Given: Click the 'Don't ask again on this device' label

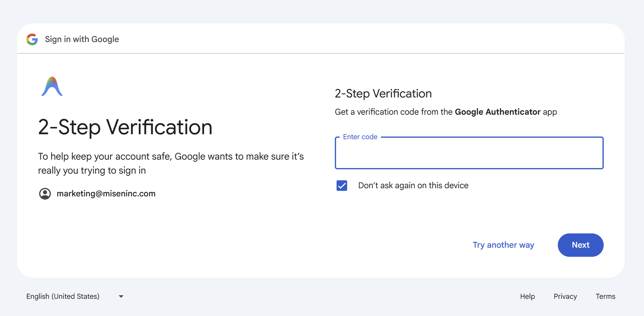Looking at the screenshot, I should [413, 186].
